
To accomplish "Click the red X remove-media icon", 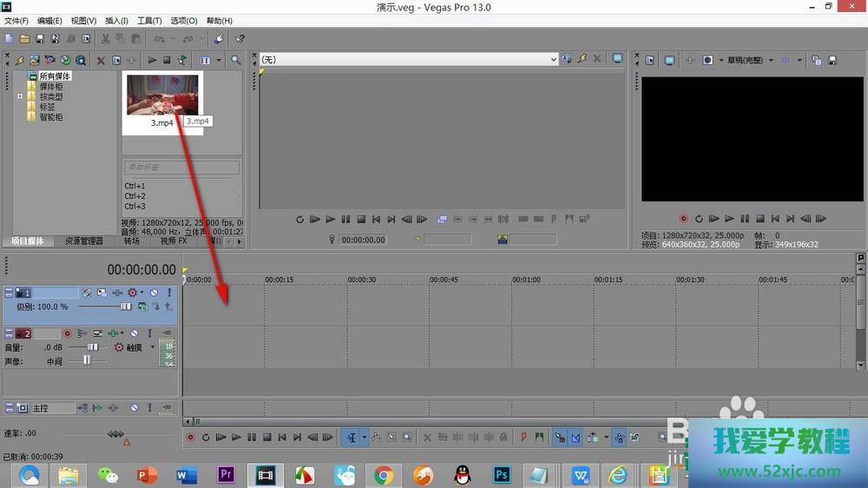I will (x=101, y=60).
